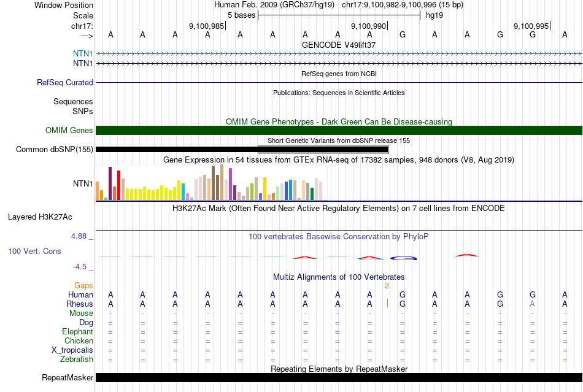583x392 pixels.
Task: Click the red bar in GTEx expression chart
Action: click(x=119, y=185)
